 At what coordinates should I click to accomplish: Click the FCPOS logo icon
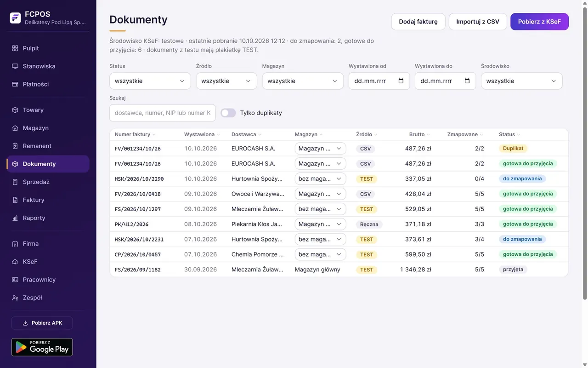pyautogui.click(x=15, y=18)
